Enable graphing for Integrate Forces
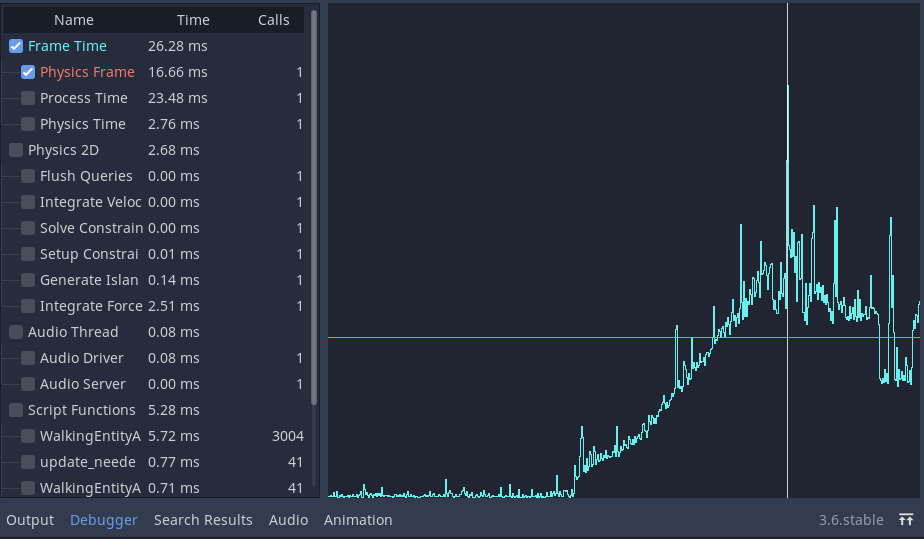 (x=28, y=306)
